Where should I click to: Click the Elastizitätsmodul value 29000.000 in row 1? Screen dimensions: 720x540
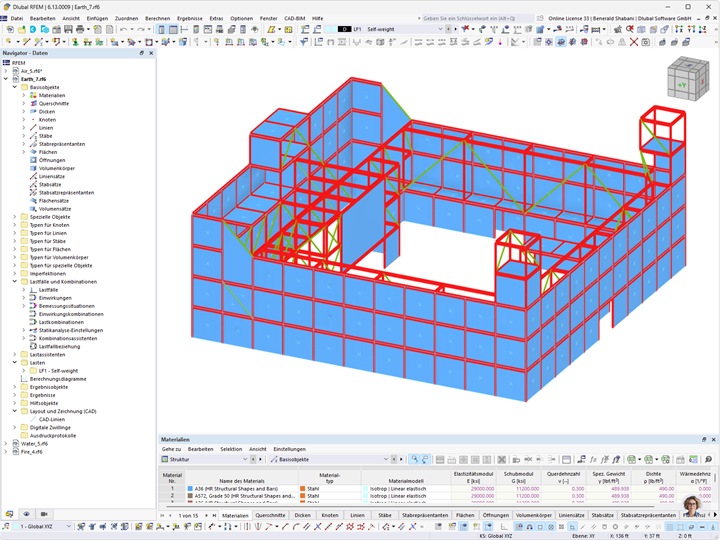coord(483,489)
